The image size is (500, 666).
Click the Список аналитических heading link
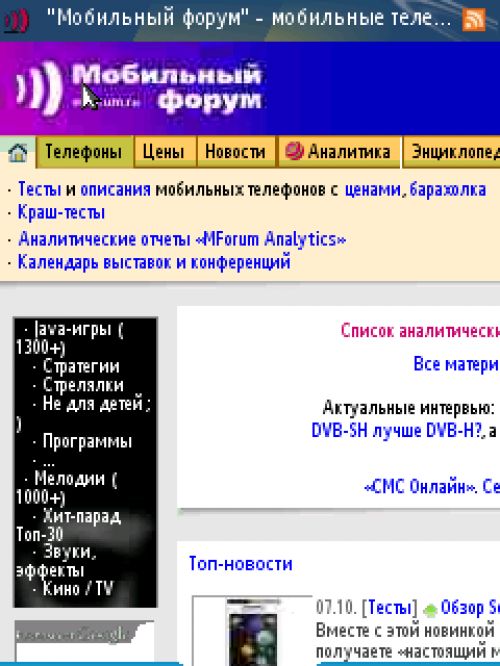[420, 331]
